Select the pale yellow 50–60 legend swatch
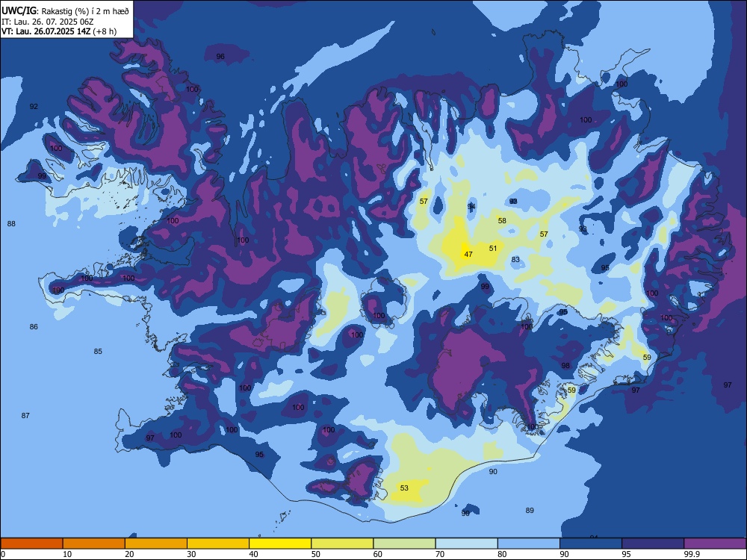 342,544
